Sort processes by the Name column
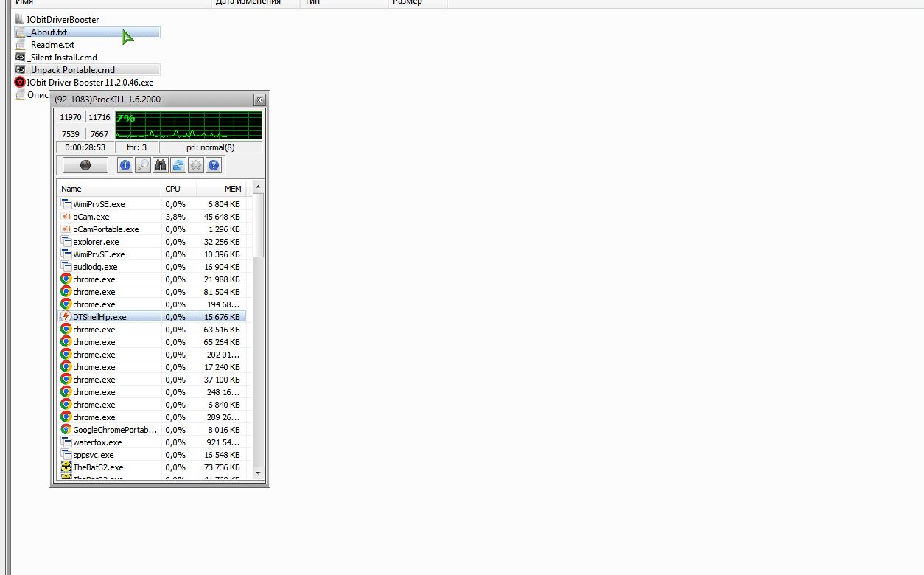This screenshot has height=575, width=924. click(109, 189)
